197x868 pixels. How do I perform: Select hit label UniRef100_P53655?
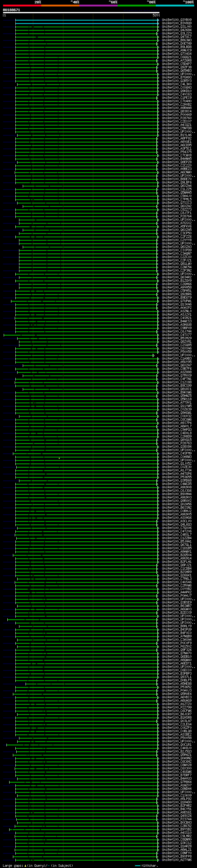[177, 477]
